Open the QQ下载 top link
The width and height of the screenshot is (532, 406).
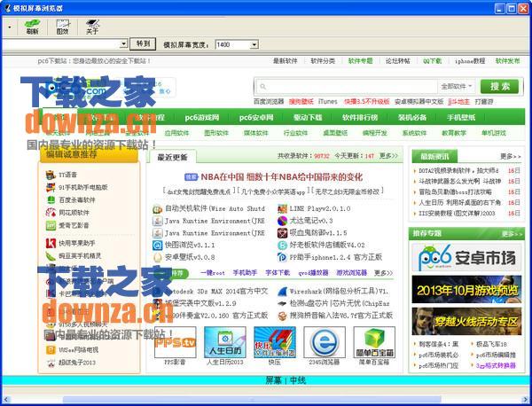point(433,61)
